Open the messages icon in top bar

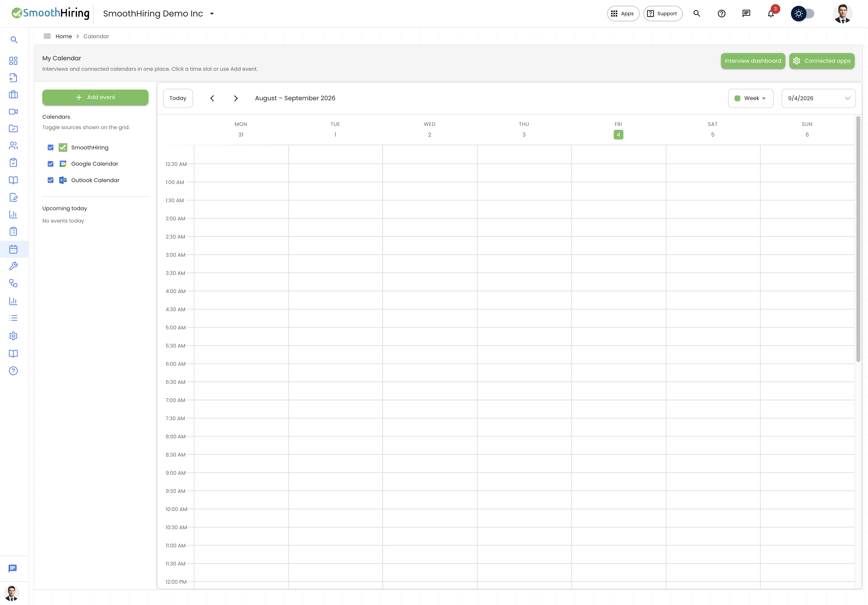746,14
